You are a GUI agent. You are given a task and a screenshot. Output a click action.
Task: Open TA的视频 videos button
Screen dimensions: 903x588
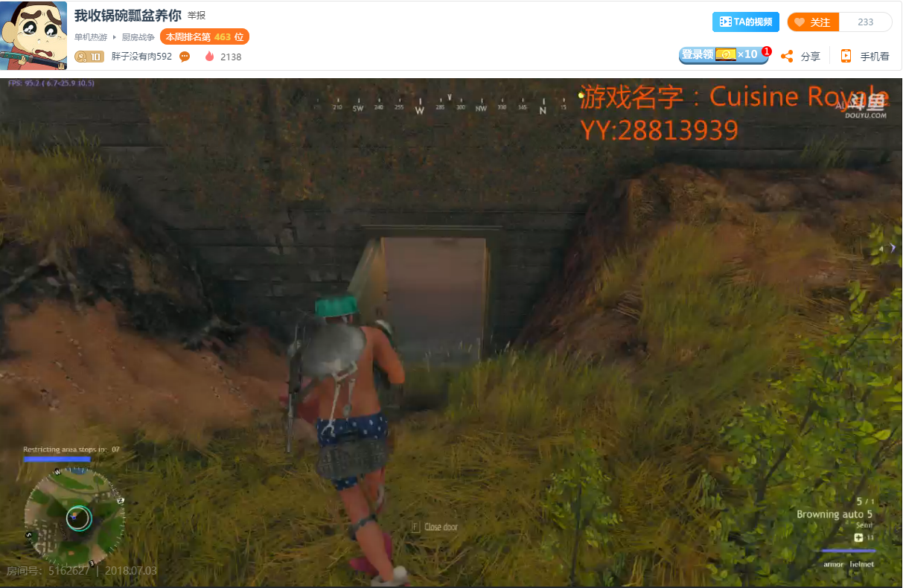tap(746, 22)
